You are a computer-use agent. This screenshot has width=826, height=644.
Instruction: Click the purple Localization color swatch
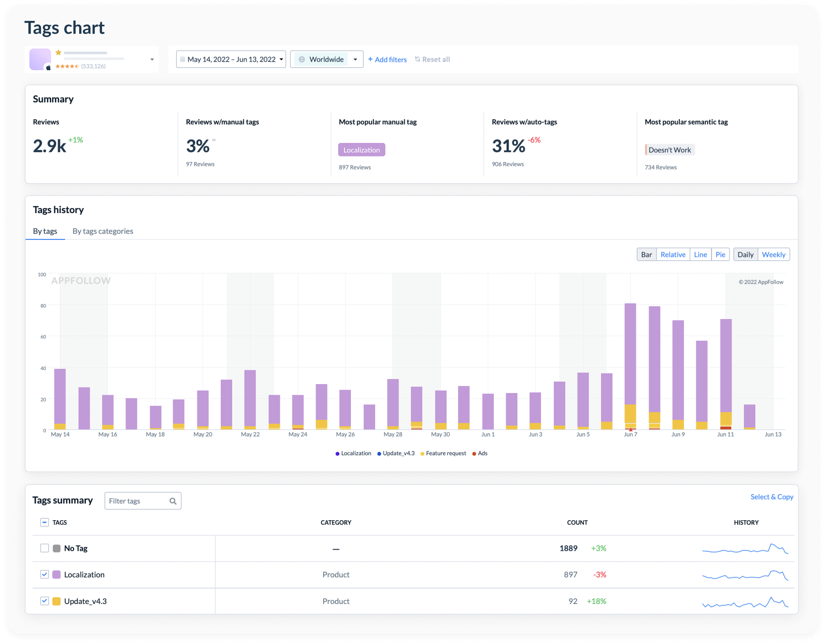57,575
